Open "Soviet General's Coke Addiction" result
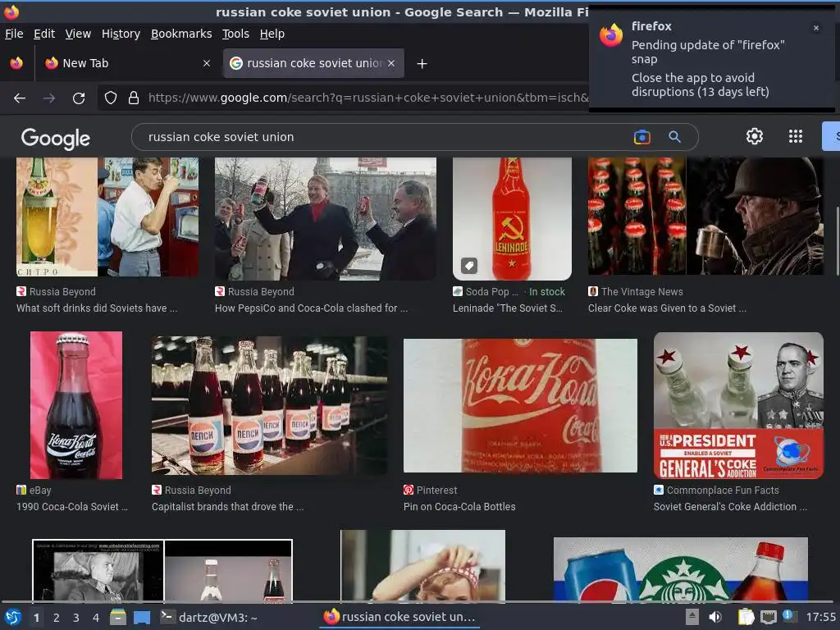Image resolution: width=840 pixels, height=630 pixels. (x=729, y=507)
